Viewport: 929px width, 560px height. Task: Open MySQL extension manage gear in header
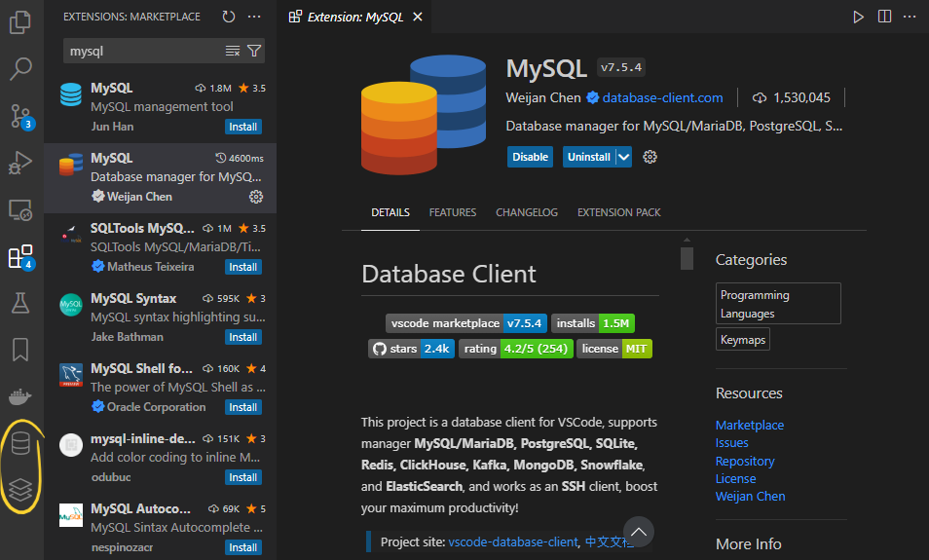coord(650,157)
